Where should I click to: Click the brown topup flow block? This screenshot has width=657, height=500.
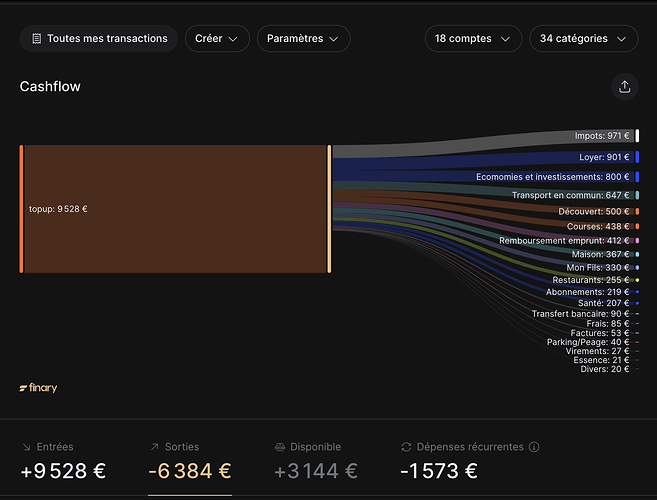tap(175, 208)
